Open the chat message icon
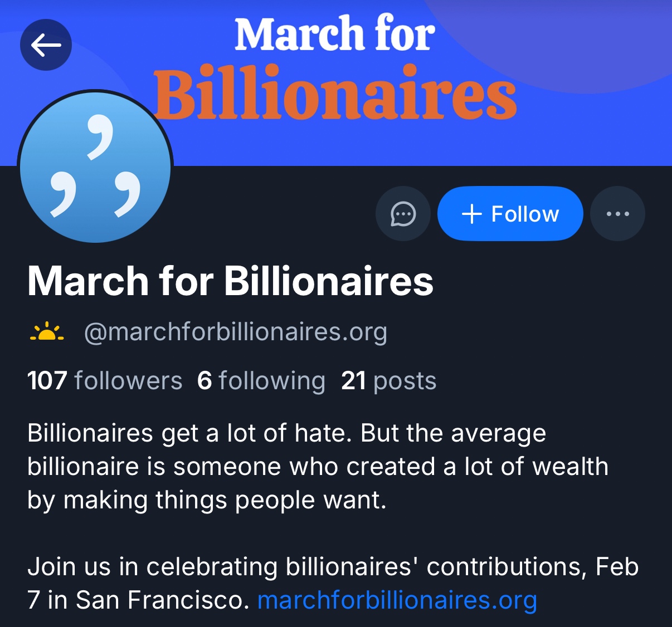672x627 pixels. tap(403, 214)
